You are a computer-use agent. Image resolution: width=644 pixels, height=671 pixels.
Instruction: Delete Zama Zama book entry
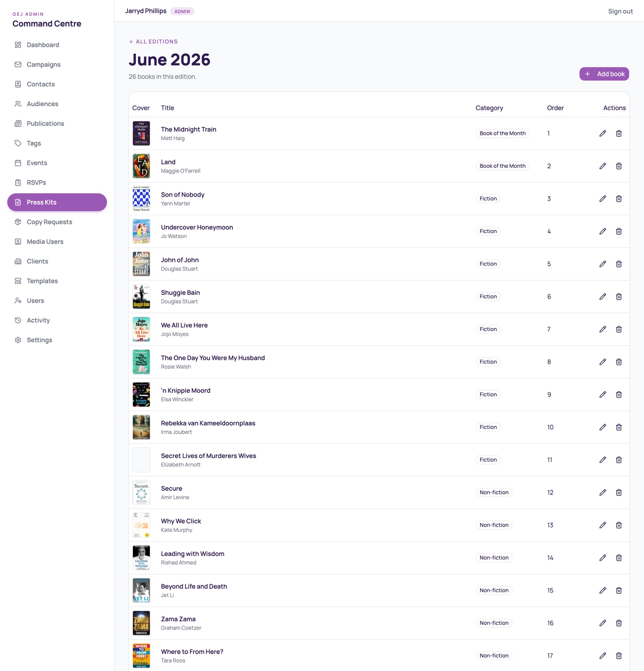[618, 623]
